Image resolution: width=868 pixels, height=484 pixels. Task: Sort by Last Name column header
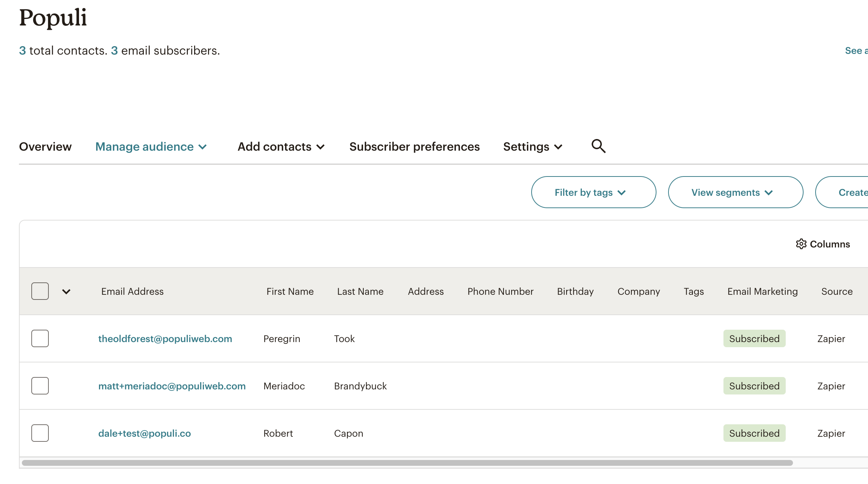(x=360, y=291)
